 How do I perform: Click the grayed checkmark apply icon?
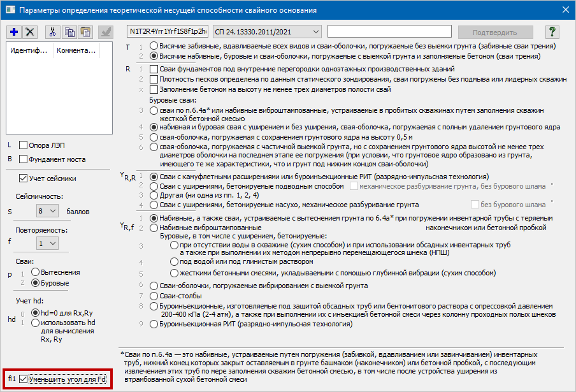pyautogui.click(x=106, y=32)
